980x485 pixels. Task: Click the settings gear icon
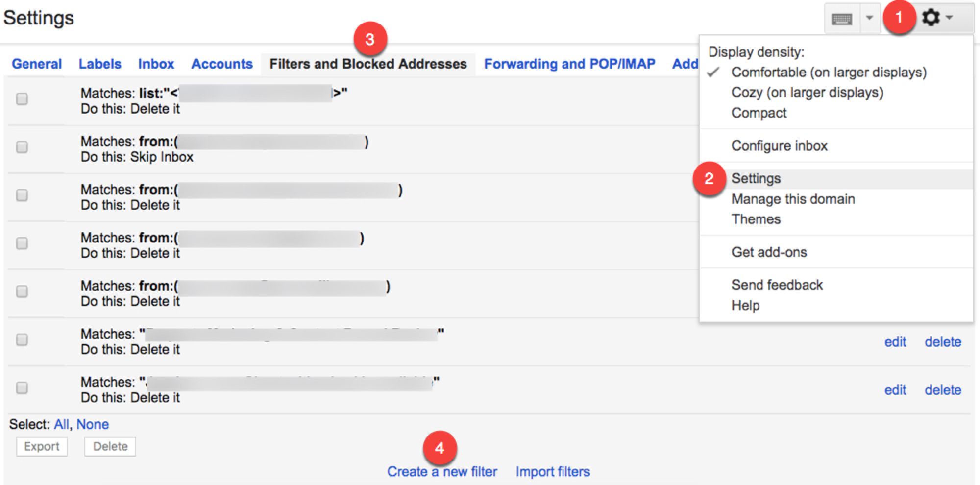coord(931,18)
